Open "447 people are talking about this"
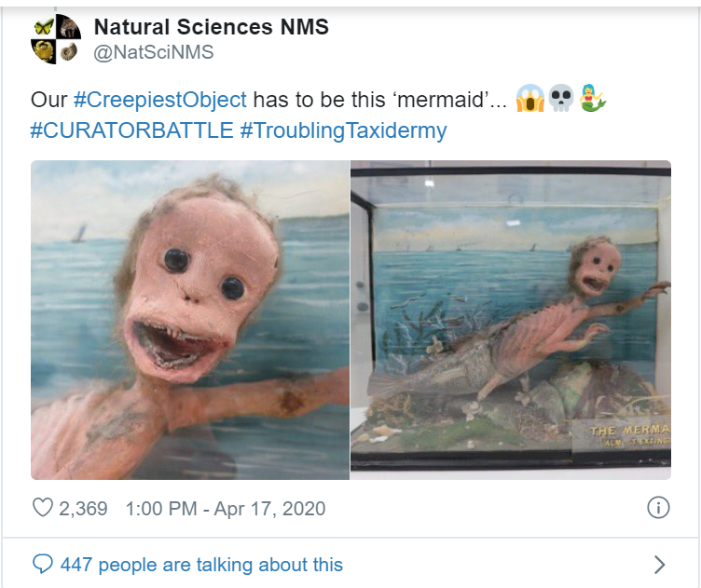The image size is (701, 588). [201, 565]
